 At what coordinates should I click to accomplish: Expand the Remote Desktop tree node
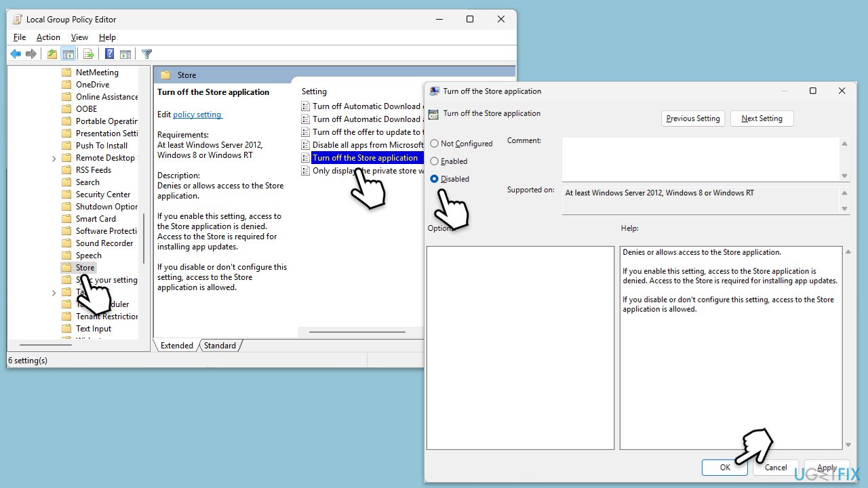point(54,158)
